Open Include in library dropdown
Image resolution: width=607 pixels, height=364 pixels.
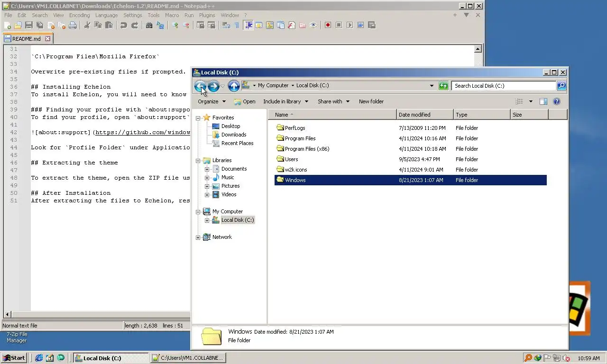(x=285, y=101)
